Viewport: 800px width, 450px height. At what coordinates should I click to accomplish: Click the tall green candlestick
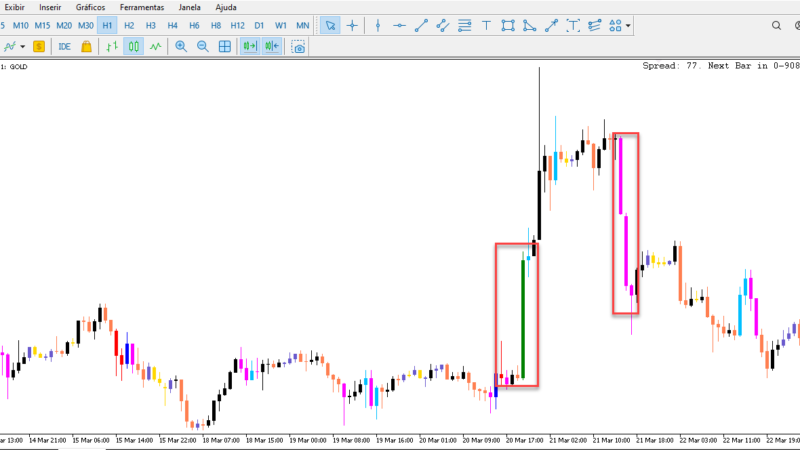point(523,319)
